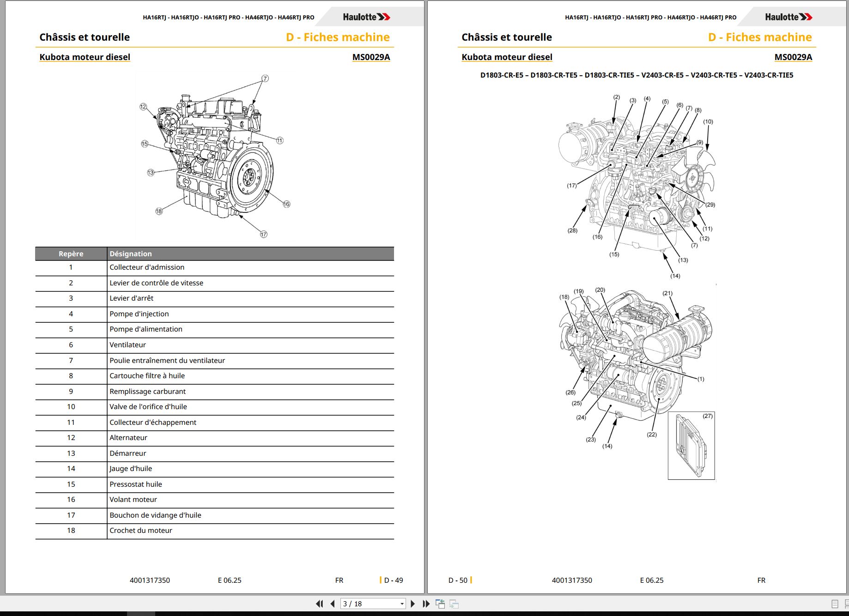Select the 'Crochet du moteur' cell
This screenshot has width=849, height=616.
click(250, 531)
